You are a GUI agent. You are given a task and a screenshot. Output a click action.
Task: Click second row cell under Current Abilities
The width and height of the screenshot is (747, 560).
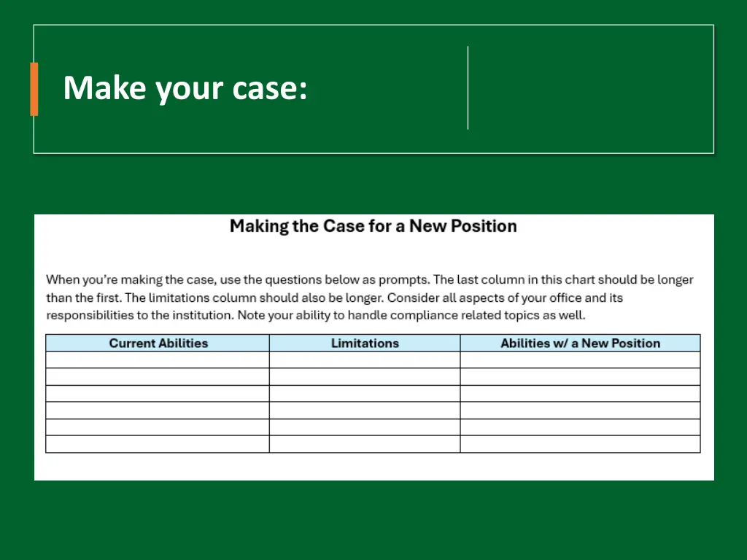point(158,377)
